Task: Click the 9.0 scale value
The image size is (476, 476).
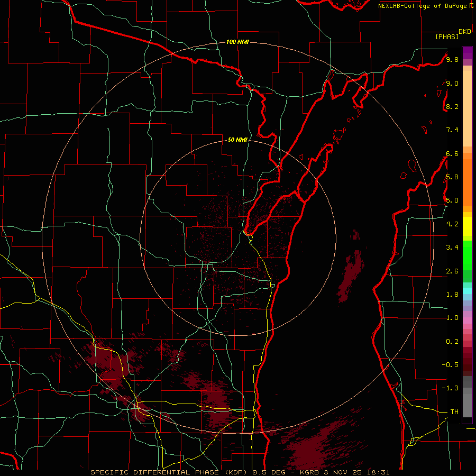Action: pyautogui.click(x=452, y=83)
